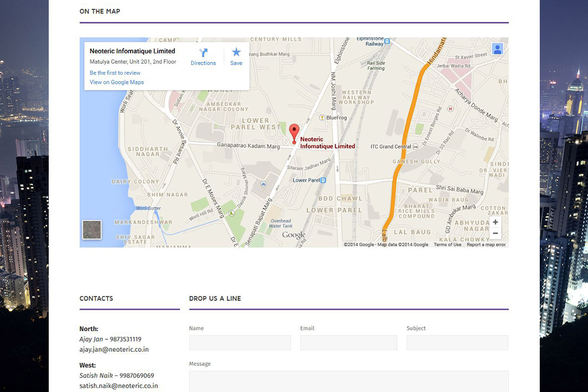Focus the Name input field

click(240, 343)
